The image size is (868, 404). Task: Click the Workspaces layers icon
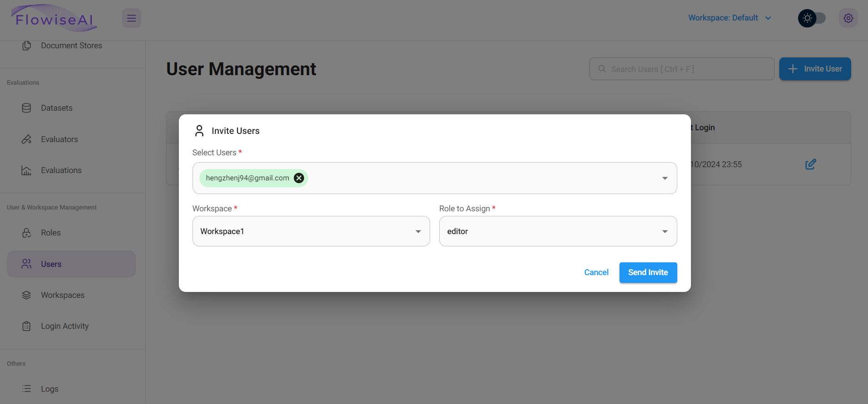coord(26,295)
